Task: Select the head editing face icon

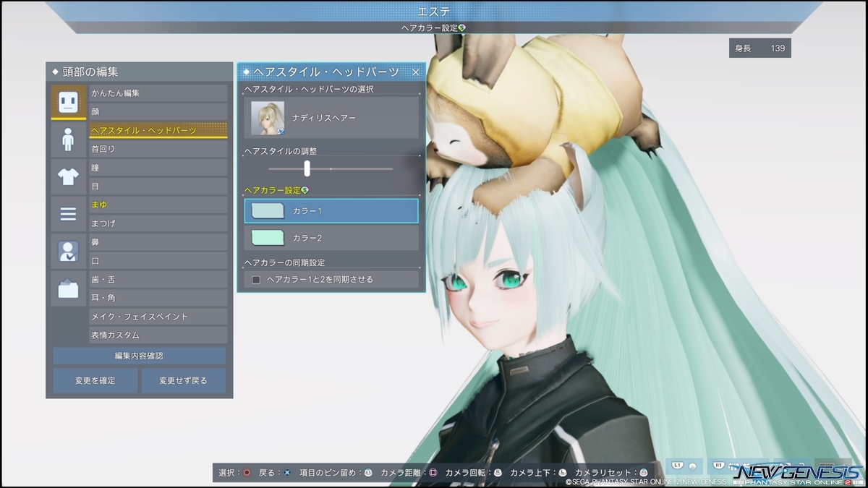Action: (x=68, y=101)
